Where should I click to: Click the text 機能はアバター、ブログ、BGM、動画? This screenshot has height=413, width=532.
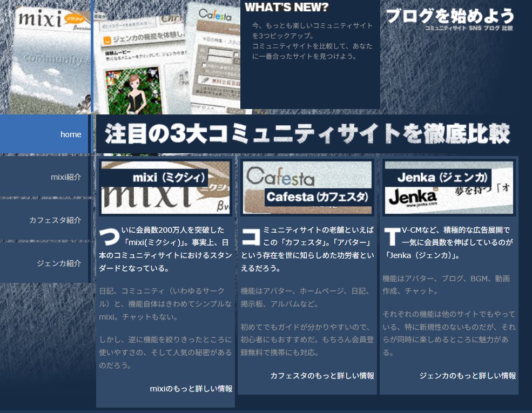[x=446, y=279]
